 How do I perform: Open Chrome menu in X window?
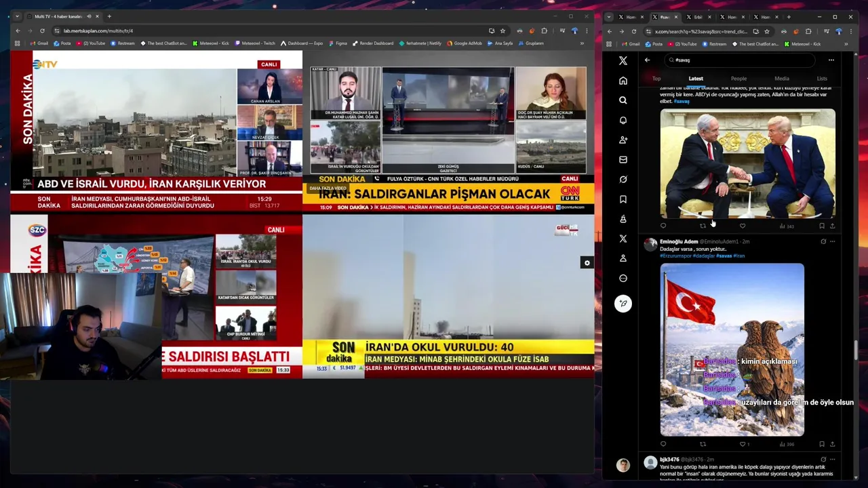point(852,31)
